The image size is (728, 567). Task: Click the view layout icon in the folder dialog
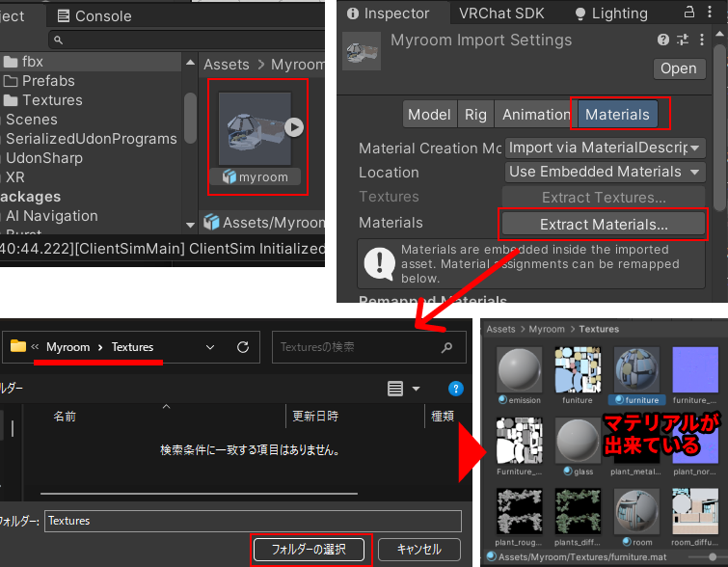[x=395, y=389]
